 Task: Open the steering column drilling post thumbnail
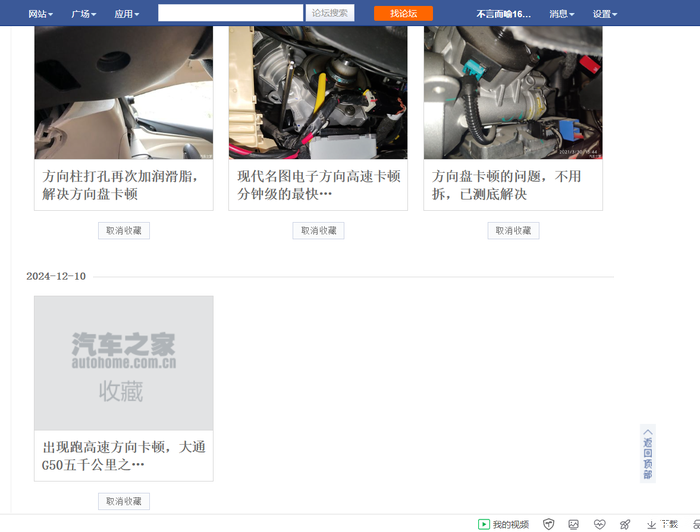(124, 92)
